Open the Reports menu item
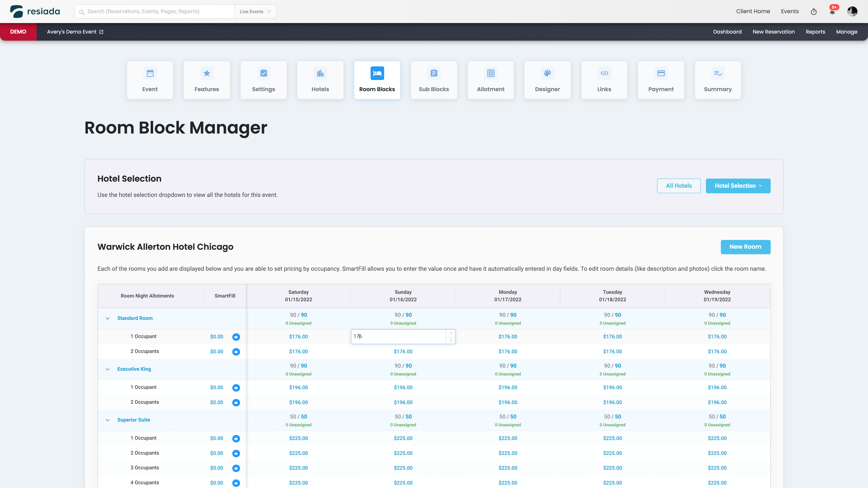 [x=815, y=32]
